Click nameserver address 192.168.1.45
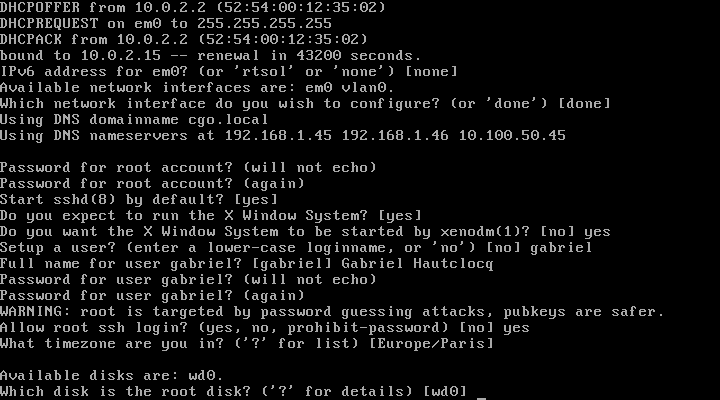Screen dimensions: 720x400 278,135
